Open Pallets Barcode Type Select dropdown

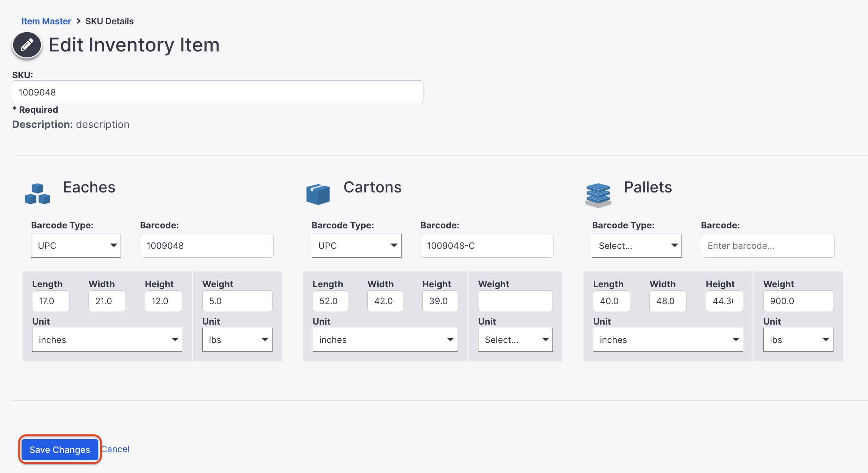(x=637, y=246)
